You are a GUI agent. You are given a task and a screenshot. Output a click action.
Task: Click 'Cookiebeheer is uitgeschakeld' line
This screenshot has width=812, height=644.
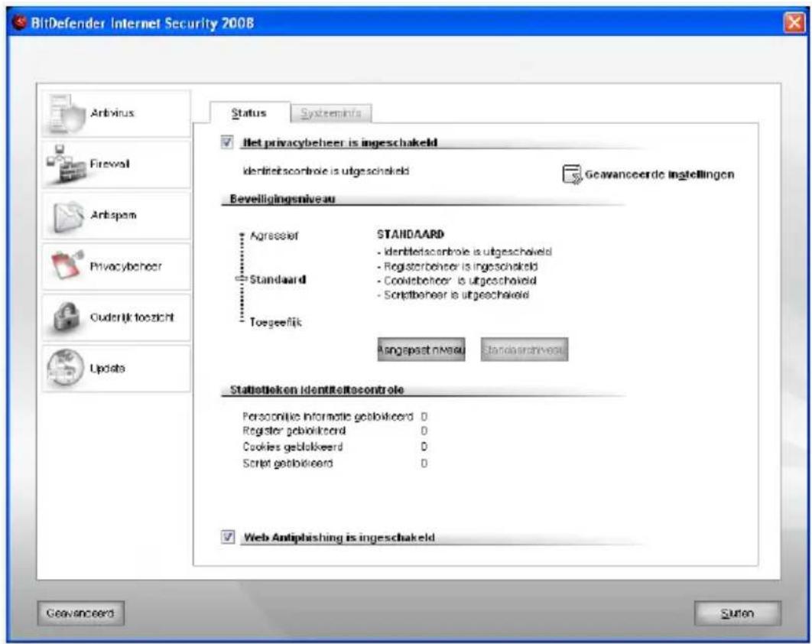[456, 280]
